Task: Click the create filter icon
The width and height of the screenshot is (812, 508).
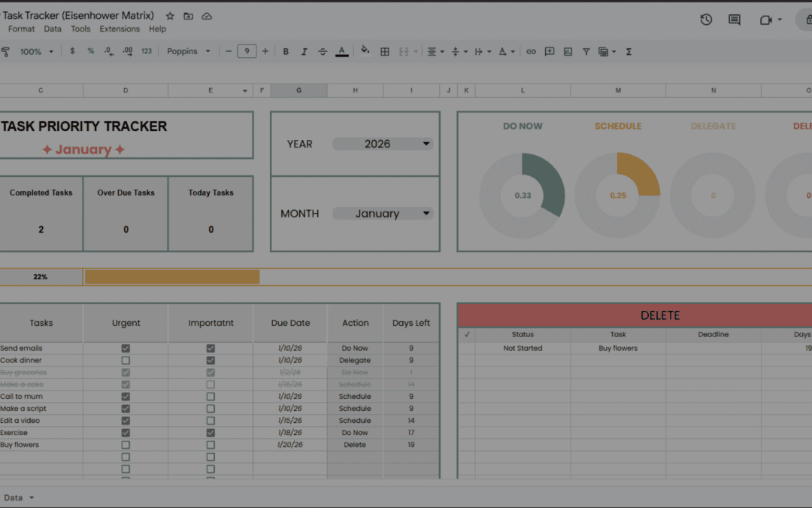Action: click(x=586, y=51)
